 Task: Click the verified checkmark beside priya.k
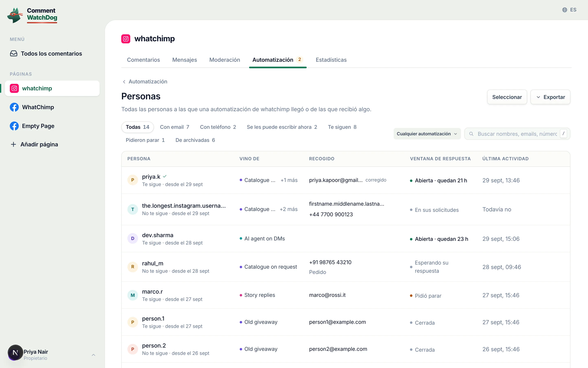click(x=165, y=176)
